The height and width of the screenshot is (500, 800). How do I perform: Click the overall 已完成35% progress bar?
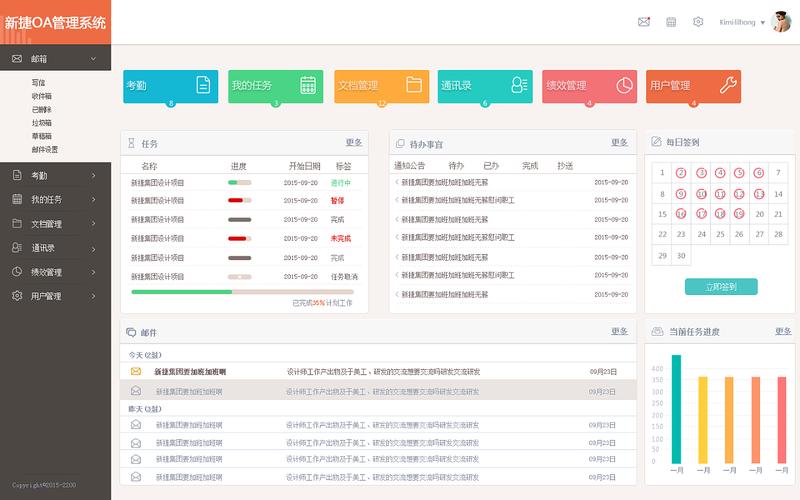point(242,292)
